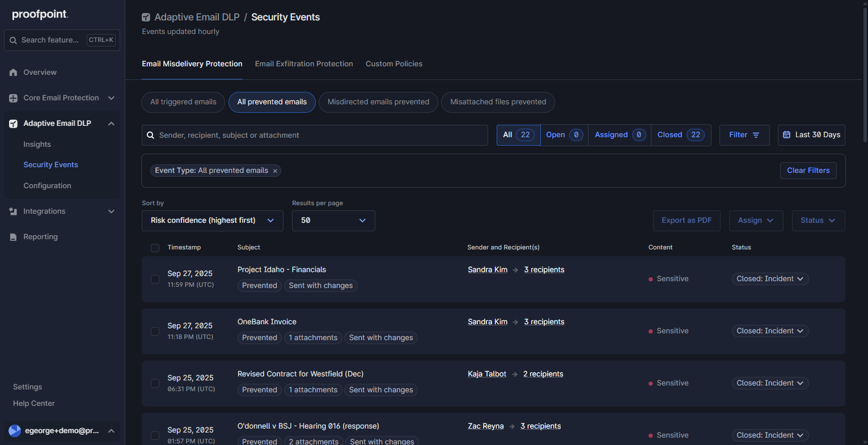
Task: Open status dropdown for Revised Contract row
Action: (x=770, y=383)
